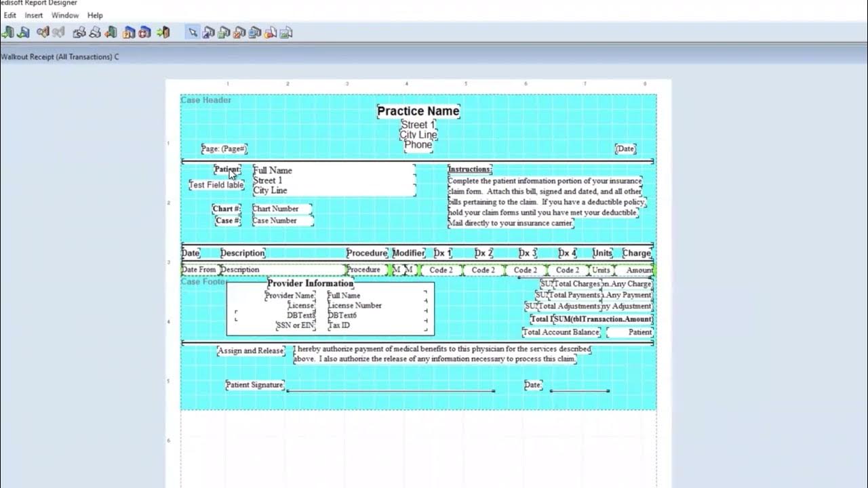Select the Assign and Release label
Image resolution: width=868 pixels, height=488 pixels.
pyautogui.click(x=251, y=350)
